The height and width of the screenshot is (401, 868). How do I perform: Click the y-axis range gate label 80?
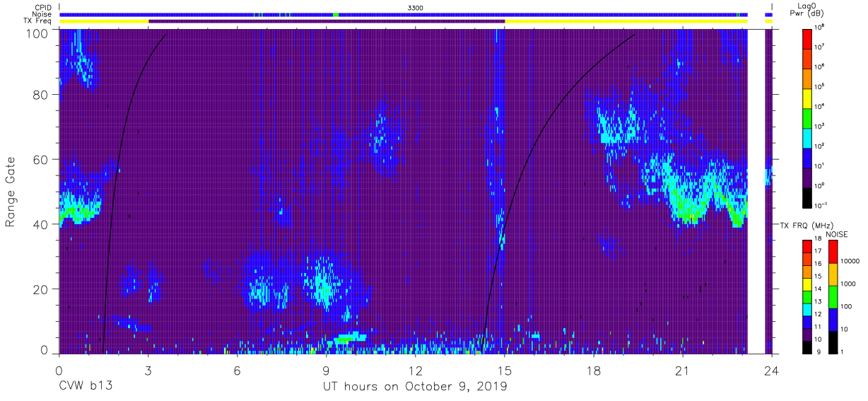41,94
